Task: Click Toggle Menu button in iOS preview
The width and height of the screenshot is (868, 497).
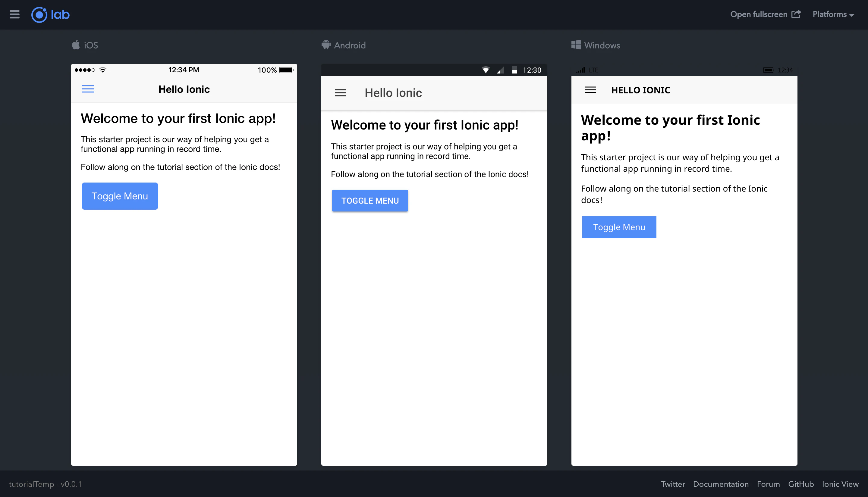Action: click(120, 196)
